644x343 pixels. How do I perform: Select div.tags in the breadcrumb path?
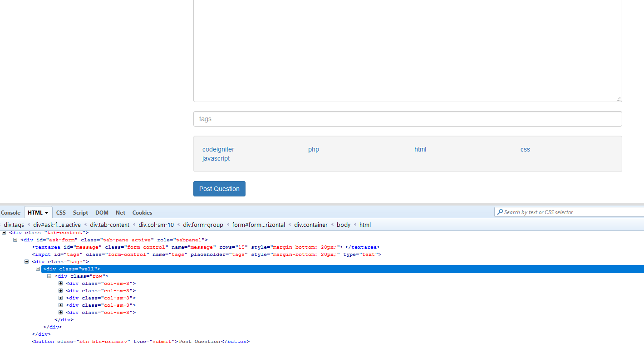pos(14,225)
